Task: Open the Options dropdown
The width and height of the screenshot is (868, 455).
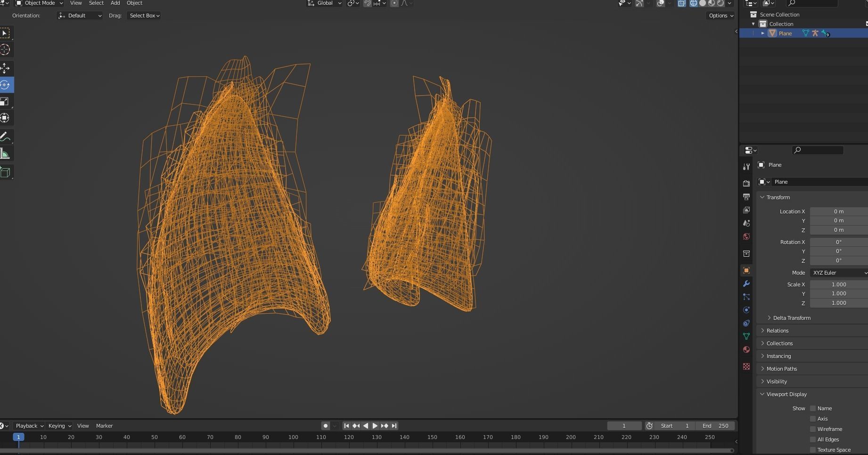Action: point(721,16)
